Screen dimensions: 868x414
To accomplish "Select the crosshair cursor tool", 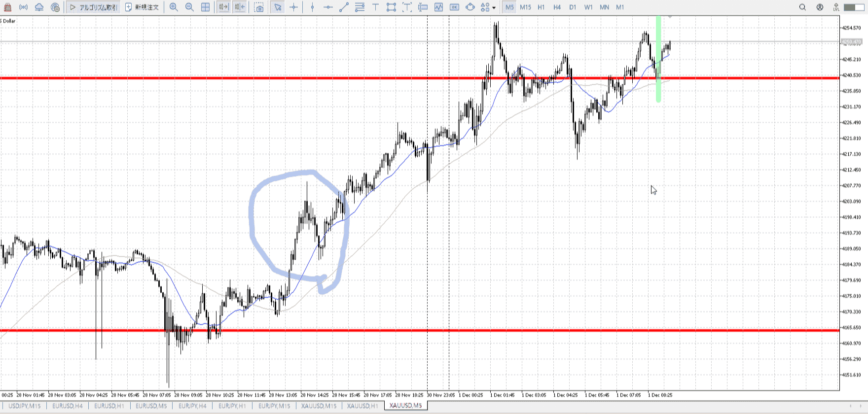I will point(294,7).
